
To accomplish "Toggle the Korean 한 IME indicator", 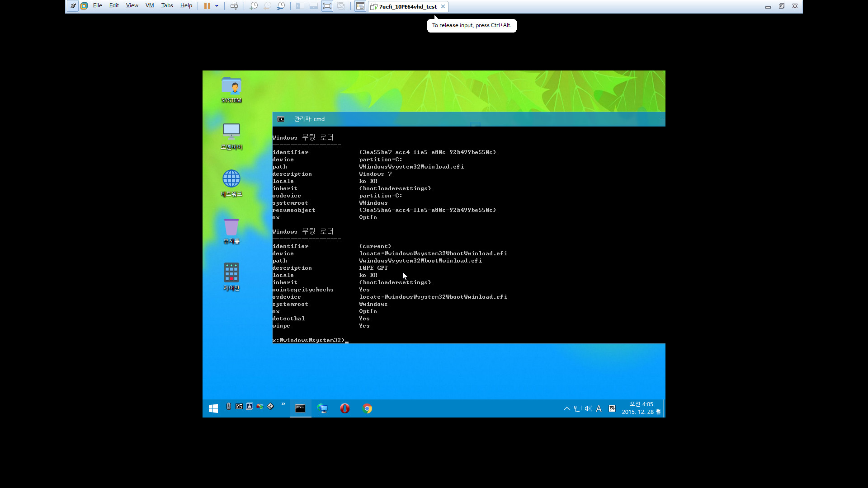I will point(612,408).
